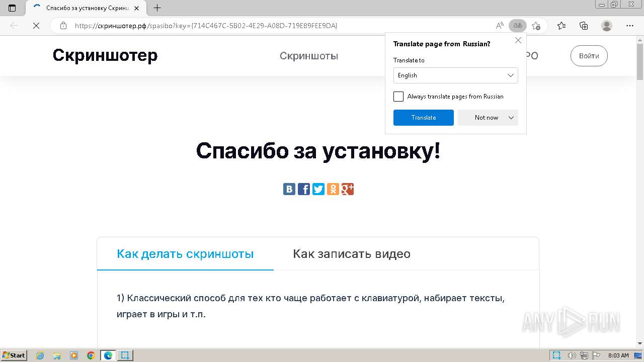Share via Facebook icon
The height and width of the screenshot is (362, 644).
(x=304, y=189)
